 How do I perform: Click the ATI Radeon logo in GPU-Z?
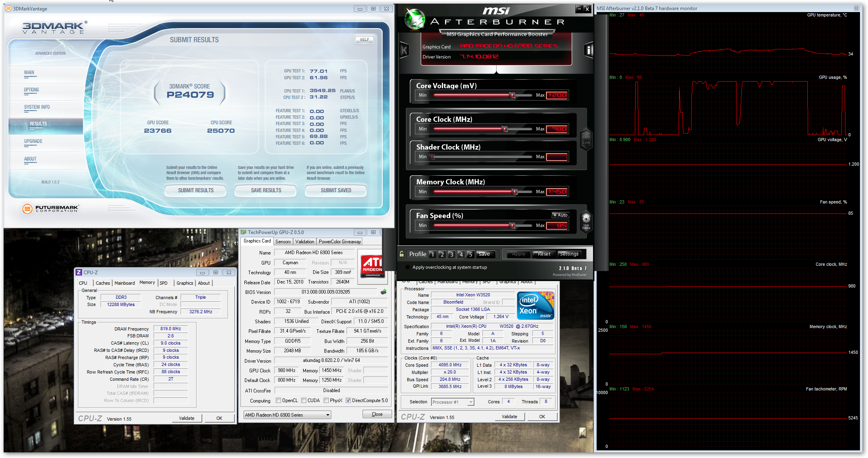click(373, 266)
